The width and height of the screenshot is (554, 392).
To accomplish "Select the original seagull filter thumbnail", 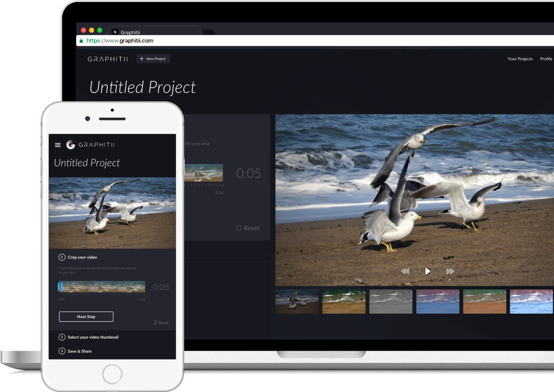I will (297, 302).
